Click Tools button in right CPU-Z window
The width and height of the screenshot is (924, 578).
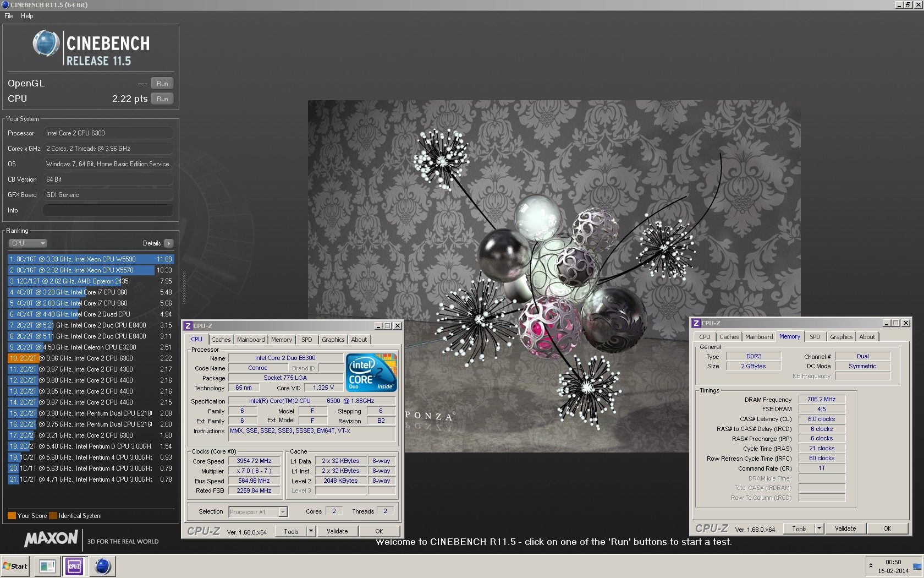[800, 528]
